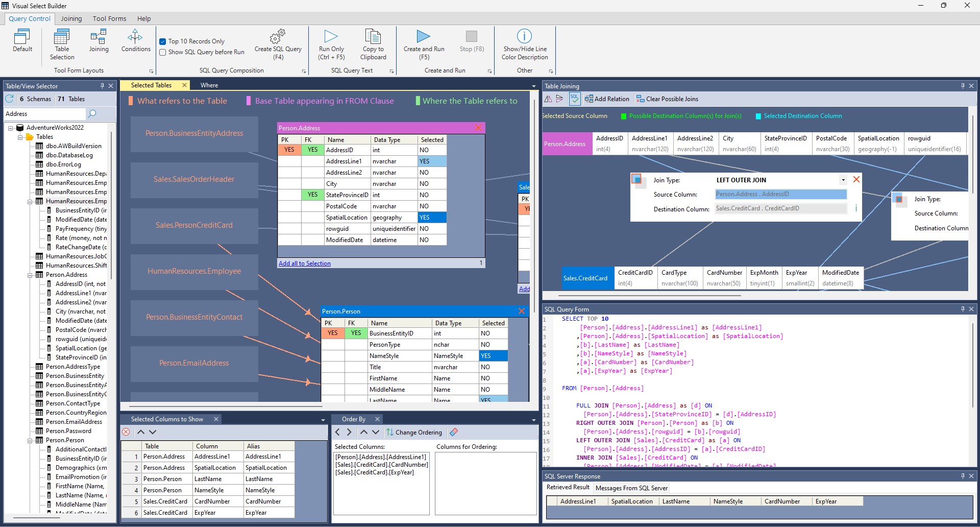Click the search field in Table/View Selector

point(46,113)
